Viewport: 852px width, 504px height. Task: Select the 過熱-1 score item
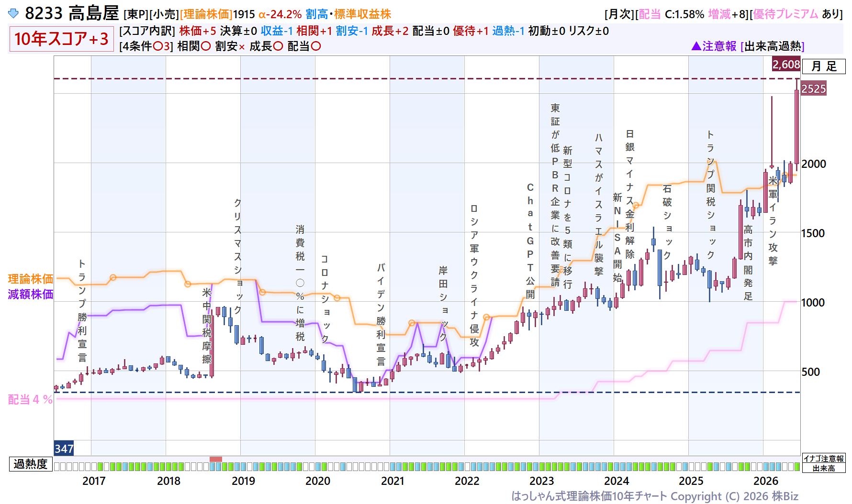pos(508,31)
